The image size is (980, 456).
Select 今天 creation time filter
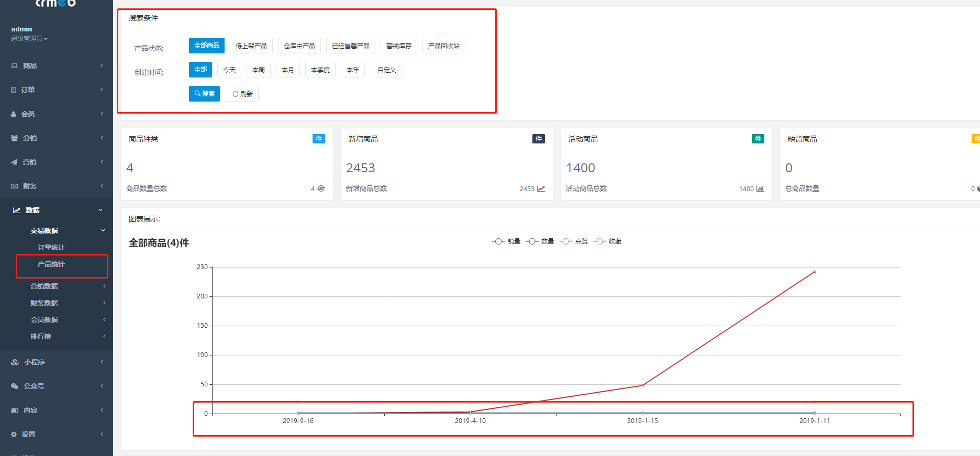coord(229,70)
